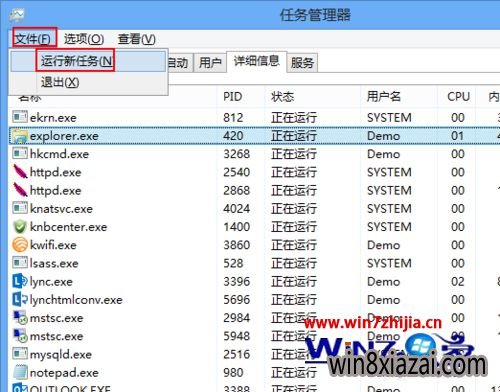Select the lynchtmlconv.exe process name
This screenshot has width=500, height=392.
76,300
